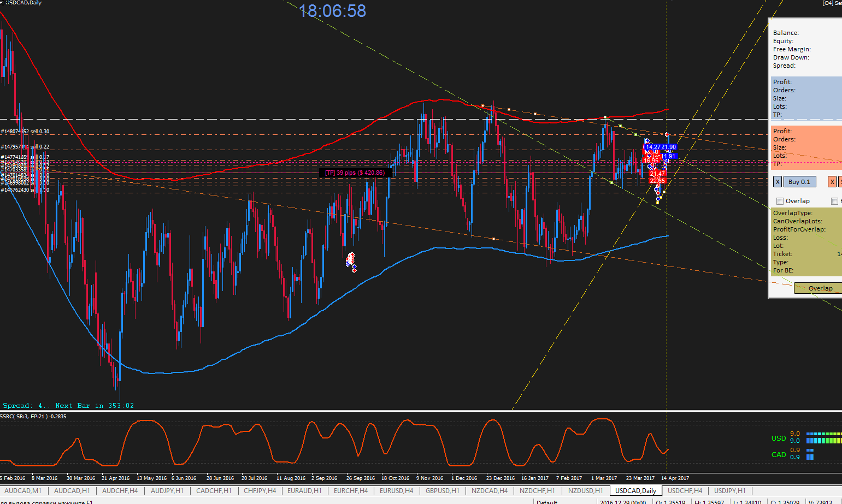The image size is (842, 504).
Task: Open the USDJPY,H1 chart tab
Action: 730,491
